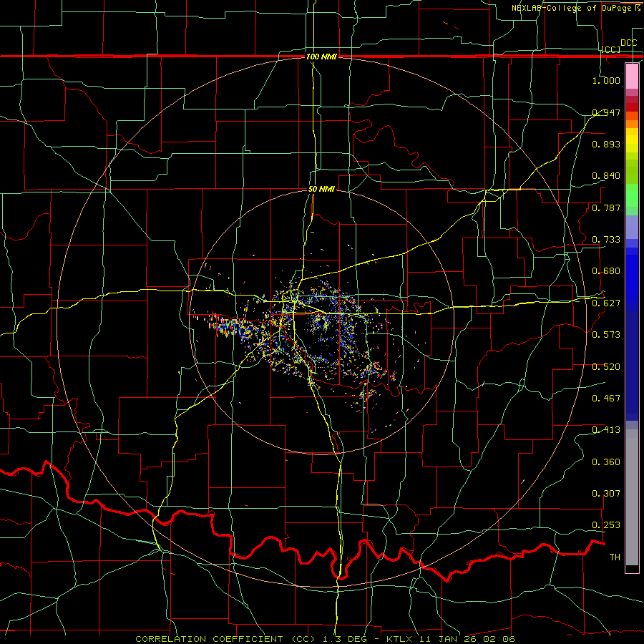Click the bottom caption CORRELATION COEFFICIENT (CC)

tap(225, 639)
